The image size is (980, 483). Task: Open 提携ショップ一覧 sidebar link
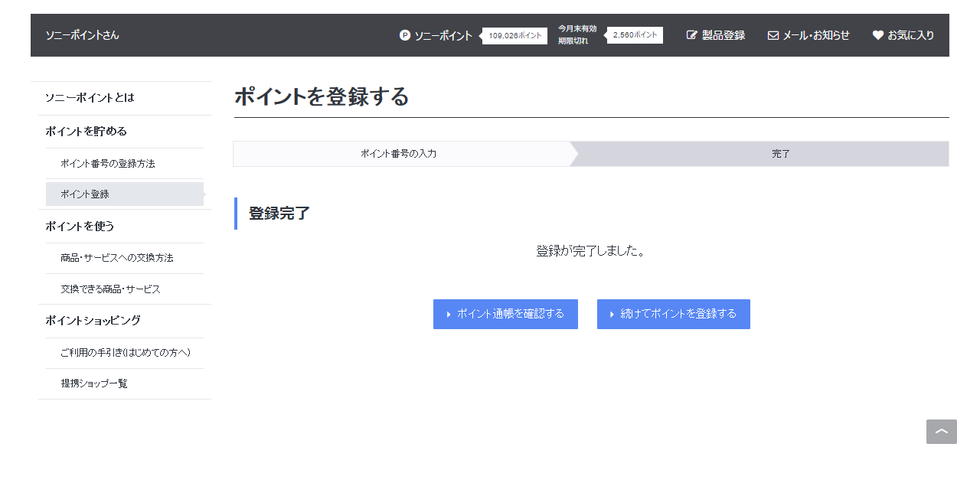tap(94, 383)
